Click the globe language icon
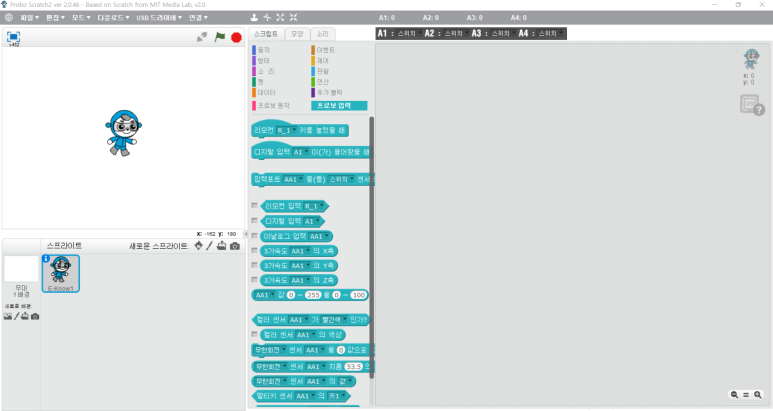 8,17
